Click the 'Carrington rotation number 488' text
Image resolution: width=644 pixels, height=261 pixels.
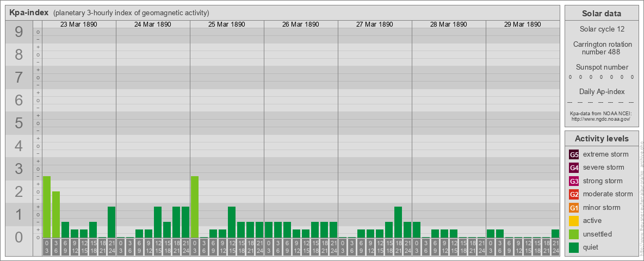click(x=602, y=48)
